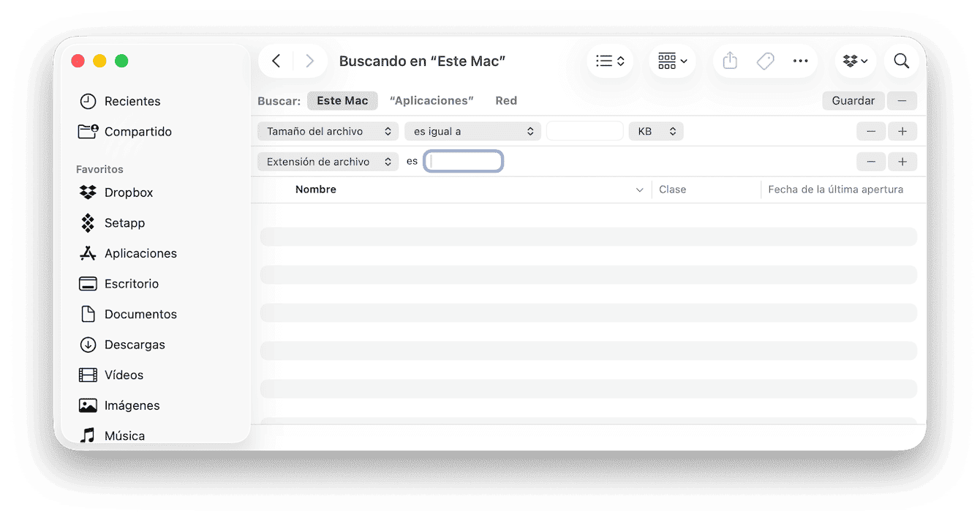Click the Guardar button
Image resolution: width=980 pixels, height=521 pixels.
(x=853, y=101)
